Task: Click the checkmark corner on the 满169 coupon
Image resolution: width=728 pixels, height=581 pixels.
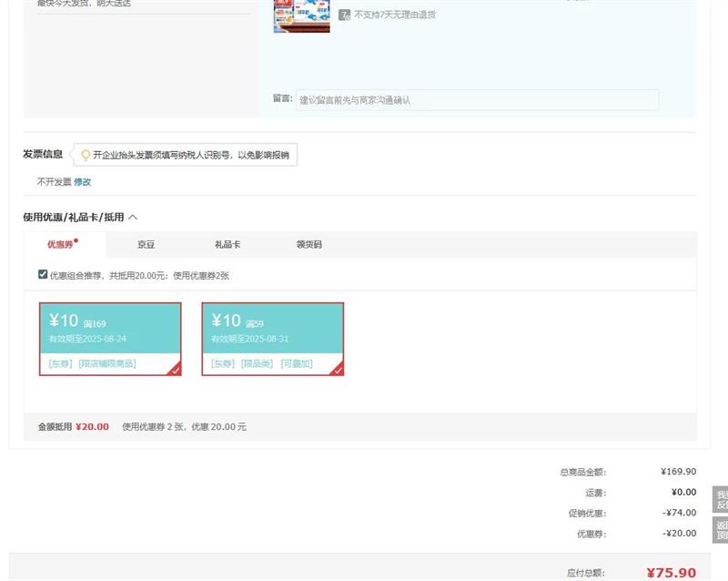Action: tap(174, 369)
